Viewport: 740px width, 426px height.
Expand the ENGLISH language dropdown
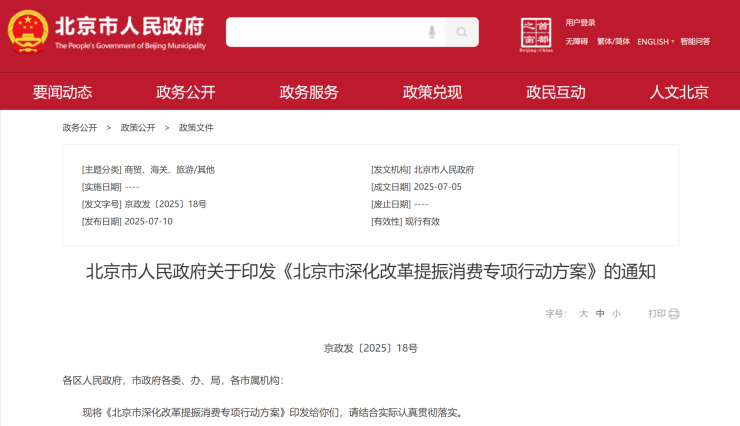coord(655,41)
